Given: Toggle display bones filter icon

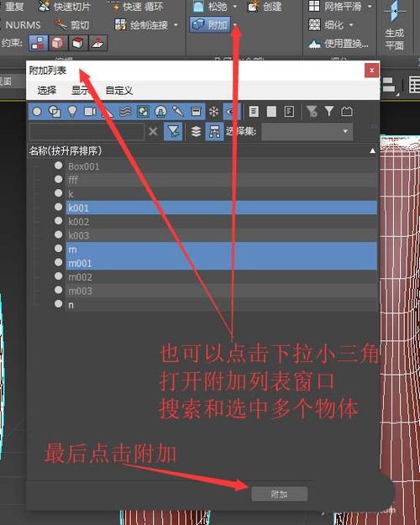Looking at the screenshot, I should click(x=178, y=112).
